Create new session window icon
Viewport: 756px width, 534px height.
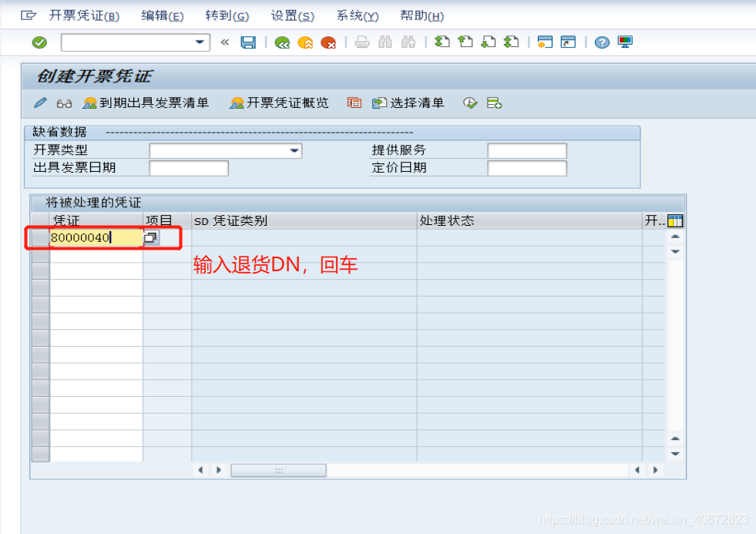pyautogui.click(x=546, y=42)
